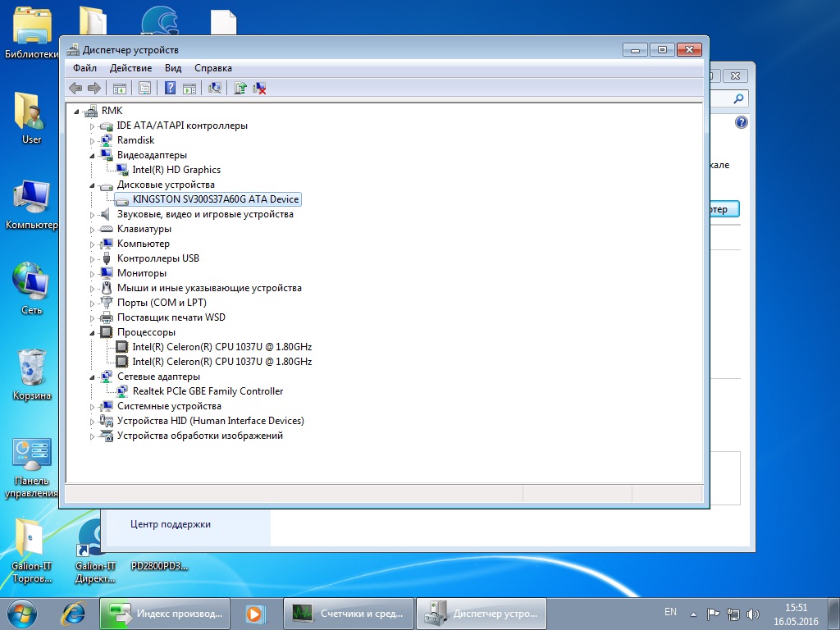The width and height of the screenshot is (840, 630).
Task: Open the Компьютер desktop icon
Action: [32, 204]
